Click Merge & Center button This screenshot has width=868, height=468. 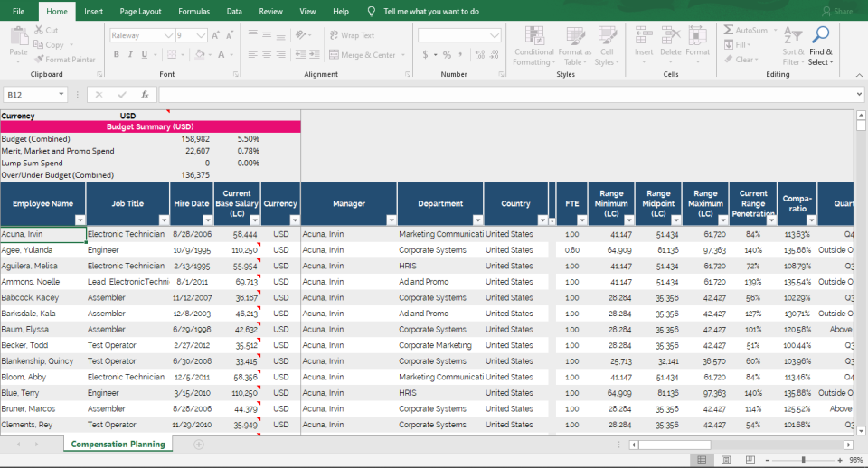click(362, 55)
